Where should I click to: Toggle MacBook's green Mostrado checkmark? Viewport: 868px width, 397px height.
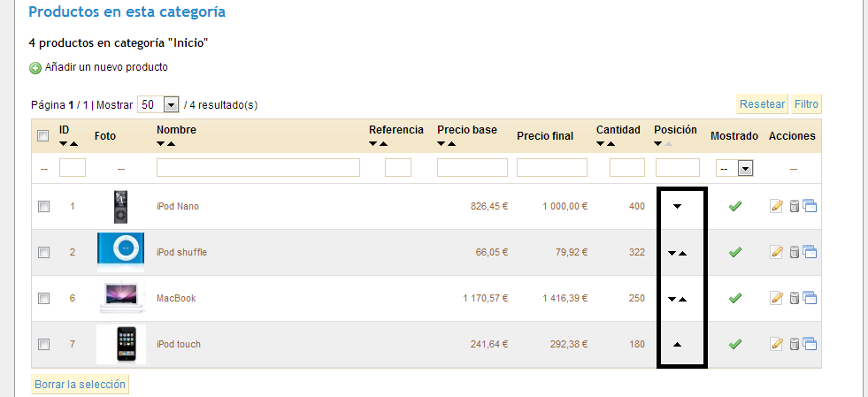click(734, 299)
